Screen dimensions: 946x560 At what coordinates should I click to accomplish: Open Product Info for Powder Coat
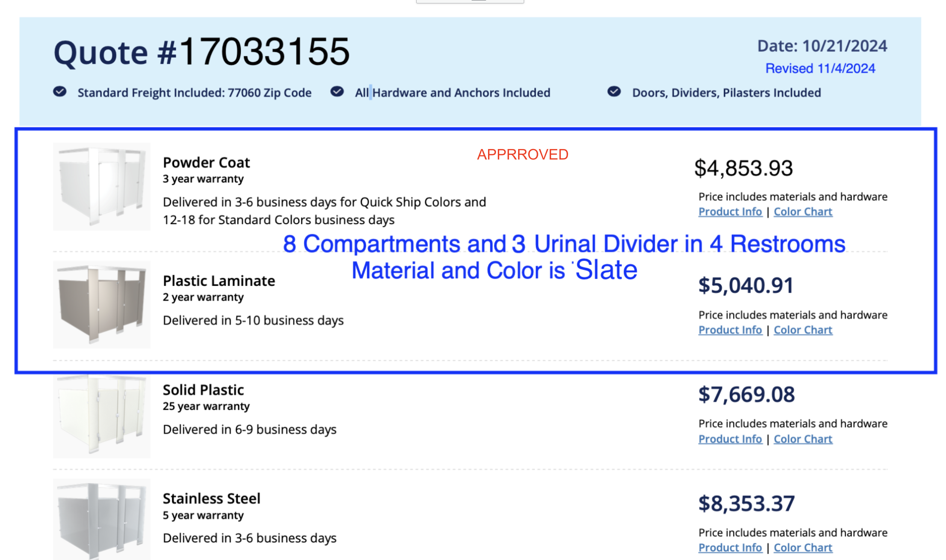[x=730, y=212]
